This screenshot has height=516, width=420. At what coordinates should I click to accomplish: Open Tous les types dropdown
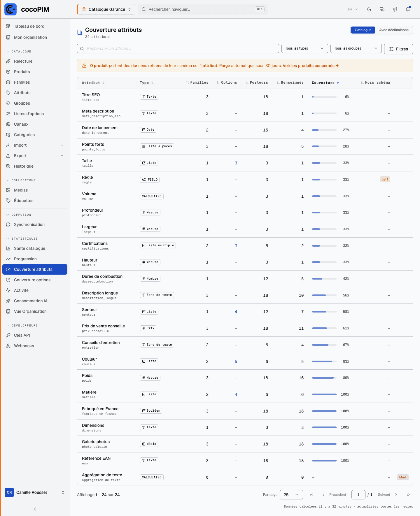click(x=305, y=48)
